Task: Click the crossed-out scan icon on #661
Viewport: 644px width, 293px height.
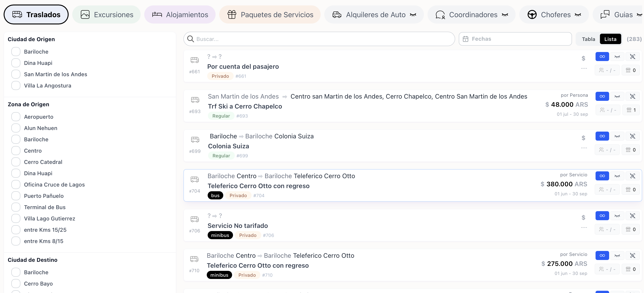Action: click(x=632, y=57)
